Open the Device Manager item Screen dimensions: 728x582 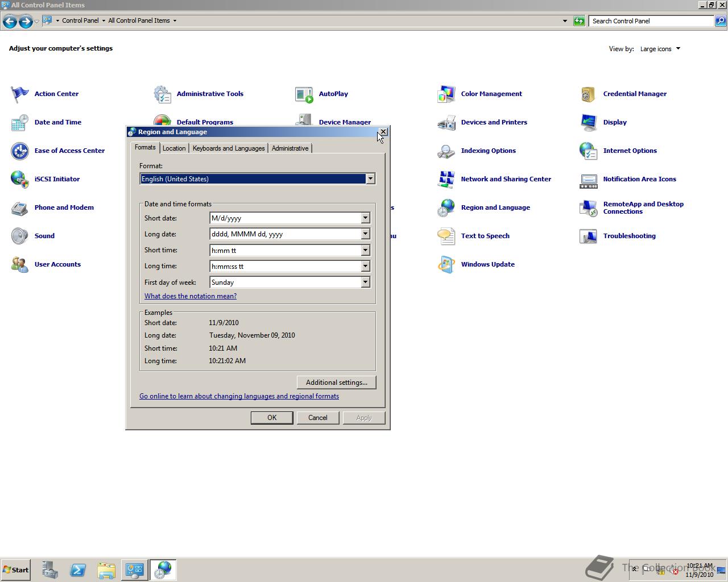345,122
